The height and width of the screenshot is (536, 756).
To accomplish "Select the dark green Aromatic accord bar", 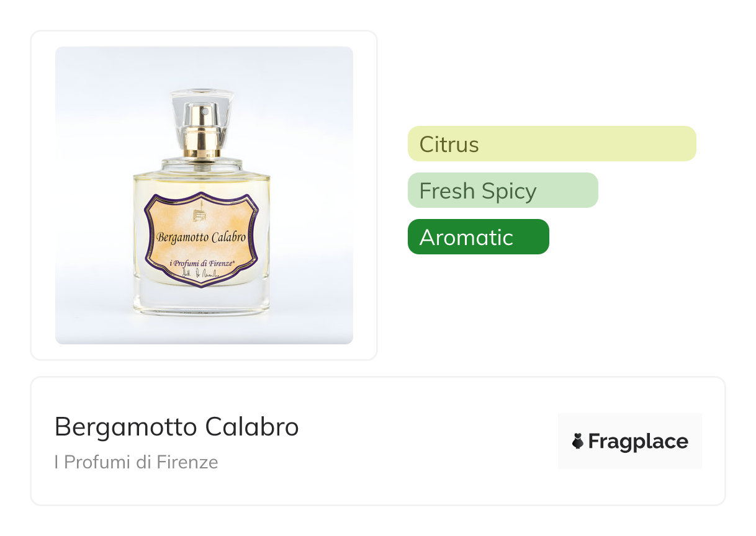I will point(478,237).
